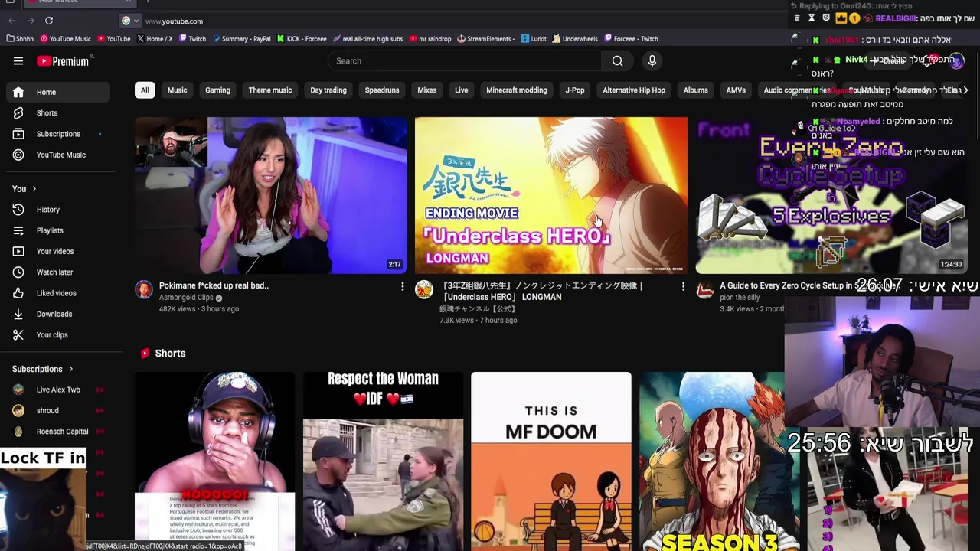The width and height of the screenshot is (980, 551).
Task: Open 'Pokimane f*cked up real bad' title
Action: click(x=214, y=285)
